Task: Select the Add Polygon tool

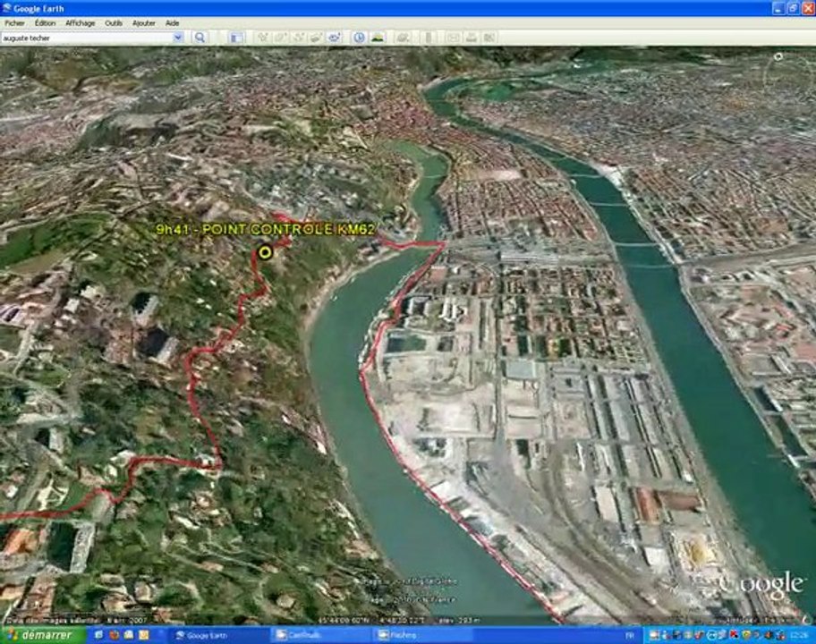Action: [x=281, y=38]
